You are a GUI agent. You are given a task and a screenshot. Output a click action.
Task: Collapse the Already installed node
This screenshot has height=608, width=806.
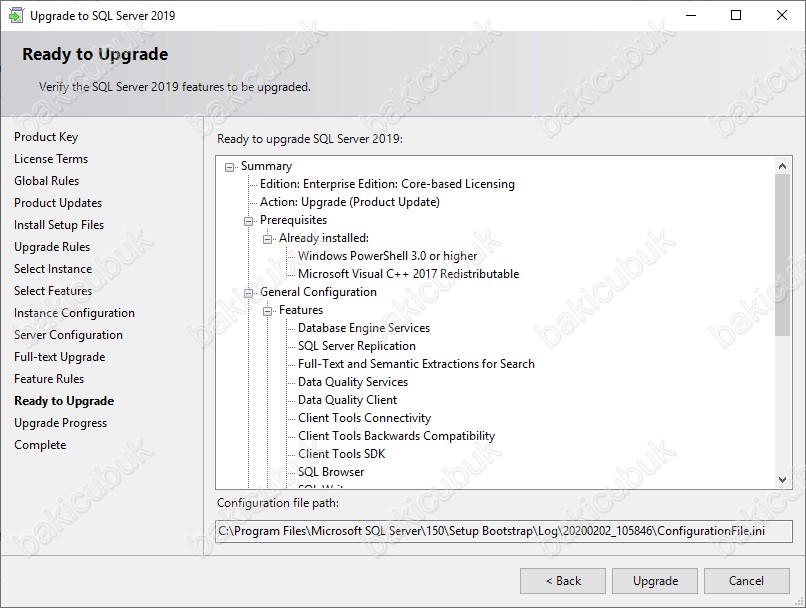click(267, 239)
